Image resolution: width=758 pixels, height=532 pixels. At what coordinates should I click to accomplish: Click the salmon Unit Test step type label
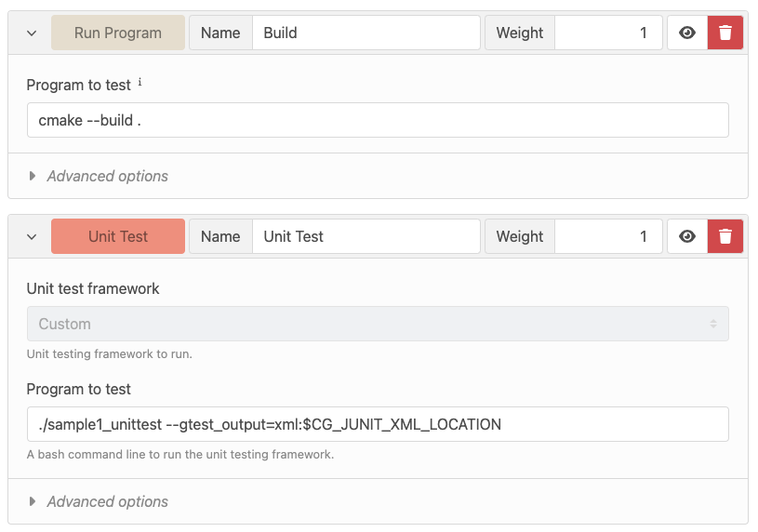(x=118, y=236)
